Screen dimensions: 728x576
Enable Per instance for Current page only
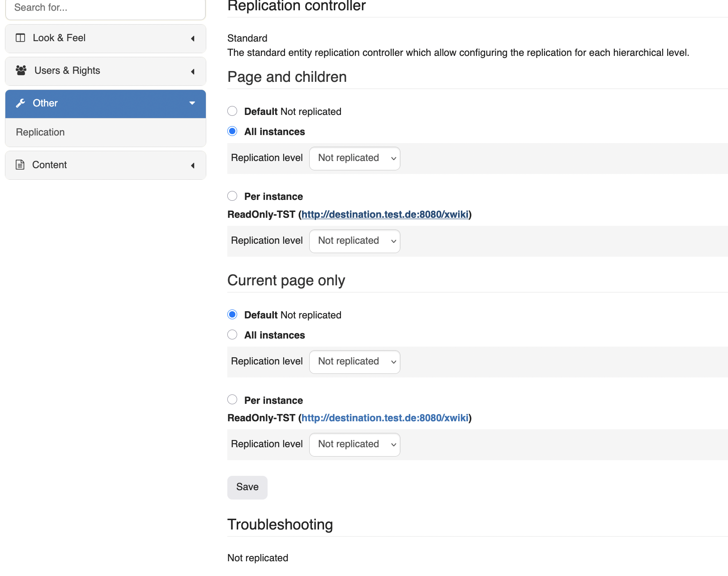[232, 399]
